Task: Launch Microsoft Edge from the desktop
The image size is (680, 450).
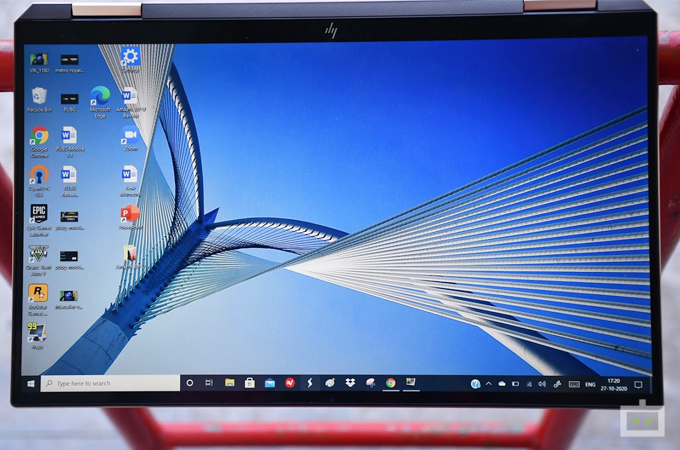Action: (x=100, y=102)
